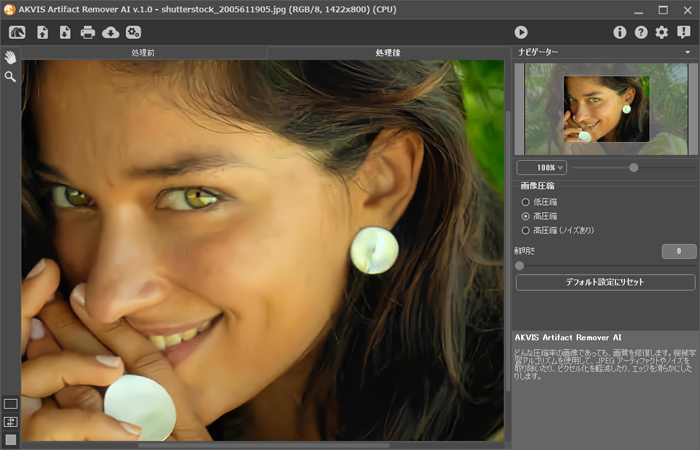This screenshot has height=450, width=700.
Task: Open the cloud upload/share icon
Action: 110,32
